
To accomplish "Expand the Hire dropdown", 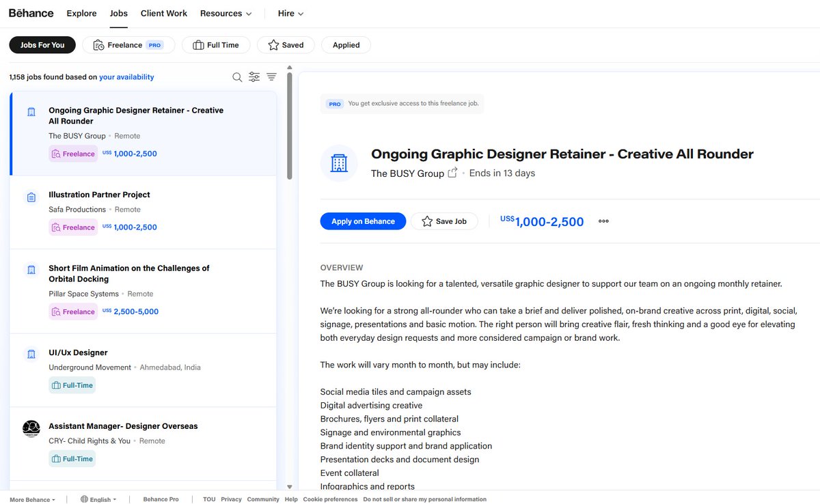I will click(x=291, y=14).
